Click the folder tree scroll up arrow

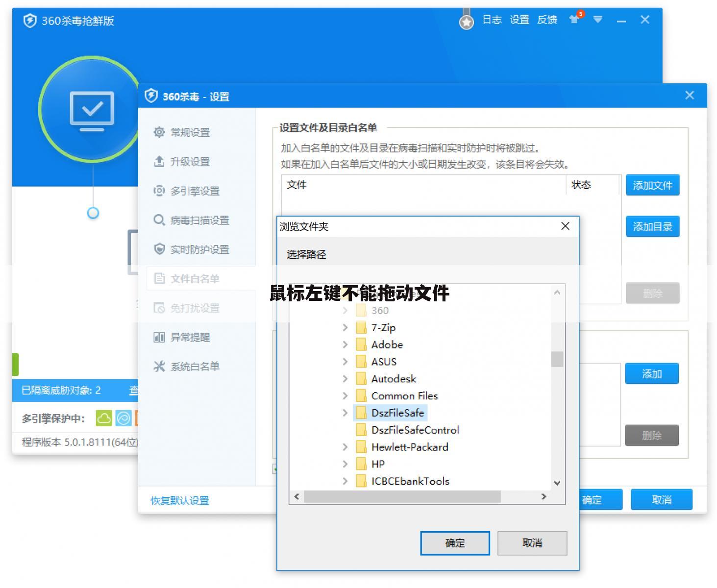[557, 293]
